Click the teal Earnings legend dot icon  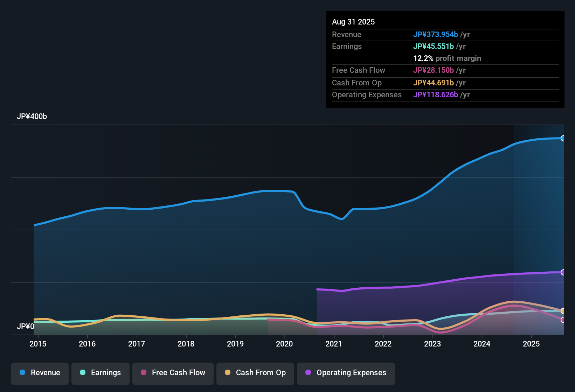pyautogui.click(x=83, y=373)
